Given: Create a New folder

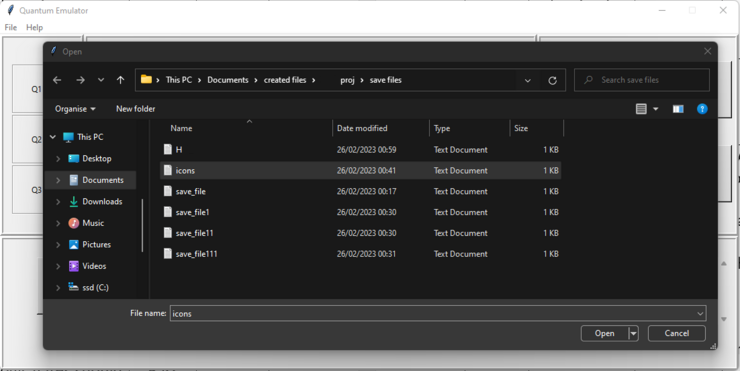Looking at the screenshot, I should click(135, 109).
